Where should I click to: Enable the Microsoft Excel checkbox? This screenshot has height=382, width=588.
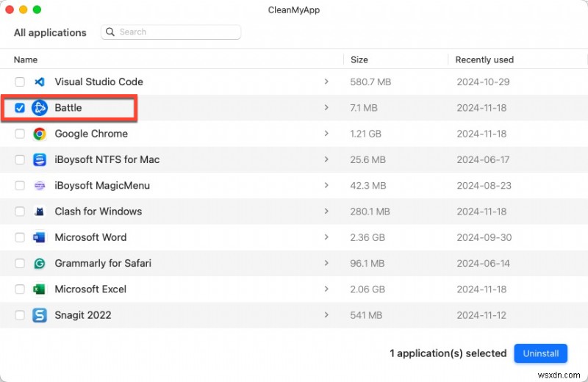pyautogui.click(x=20, y=289)
